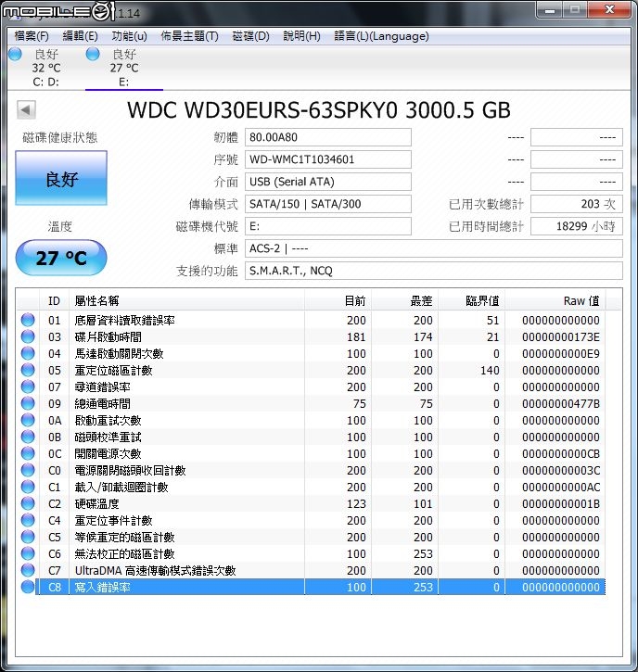Click the status icon of attribute C0
Viewport: 638px width, 672px height.
[28, 470]
